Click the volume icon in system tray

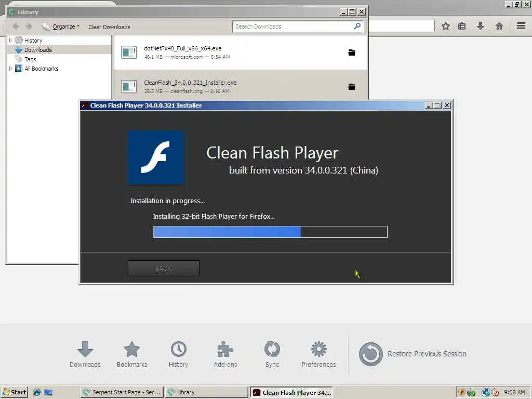click(x=495, y=393)
